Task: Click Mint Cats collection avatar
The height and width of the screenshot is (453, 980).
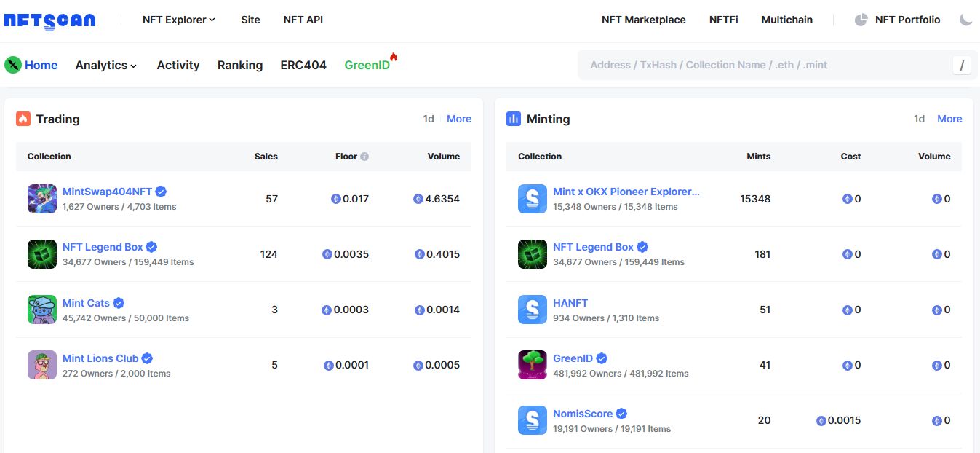Action: (x=42, y=310)
